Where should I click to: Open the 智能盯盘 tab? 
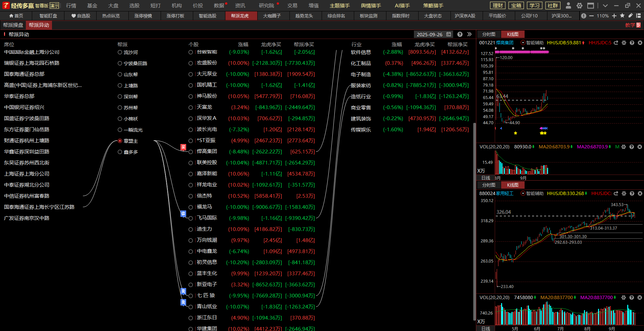pos(48,16)
